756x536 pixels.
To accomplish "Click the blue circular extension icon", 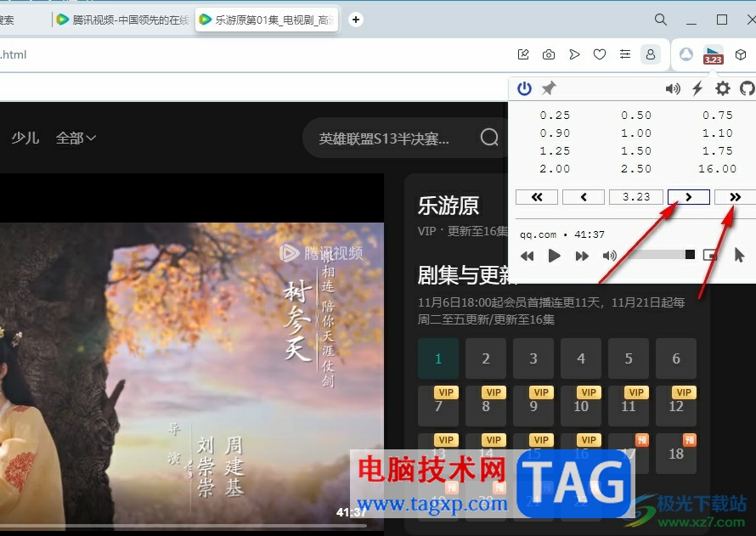I will pos(686,54).
